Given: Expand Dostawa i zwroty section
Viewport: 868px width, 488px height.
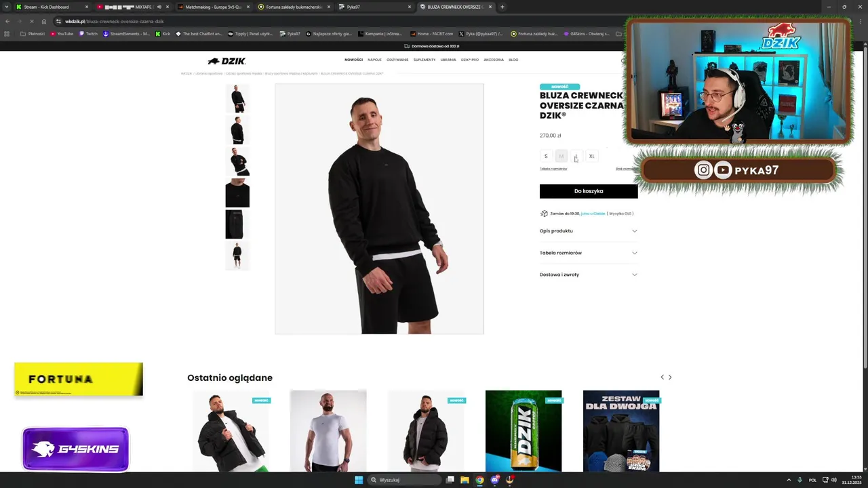Looking at the screenshot, I should coord(589,274).
